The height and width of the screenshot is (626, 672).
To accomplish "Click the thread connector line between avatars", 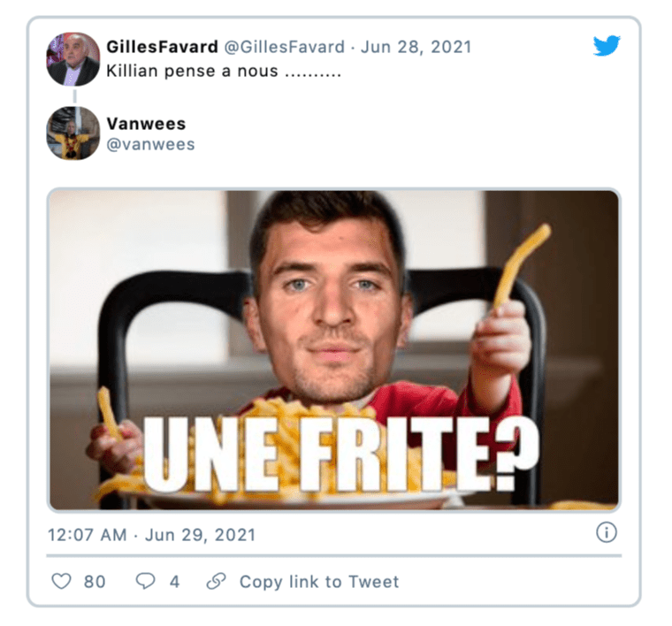I will pos(74,96).
